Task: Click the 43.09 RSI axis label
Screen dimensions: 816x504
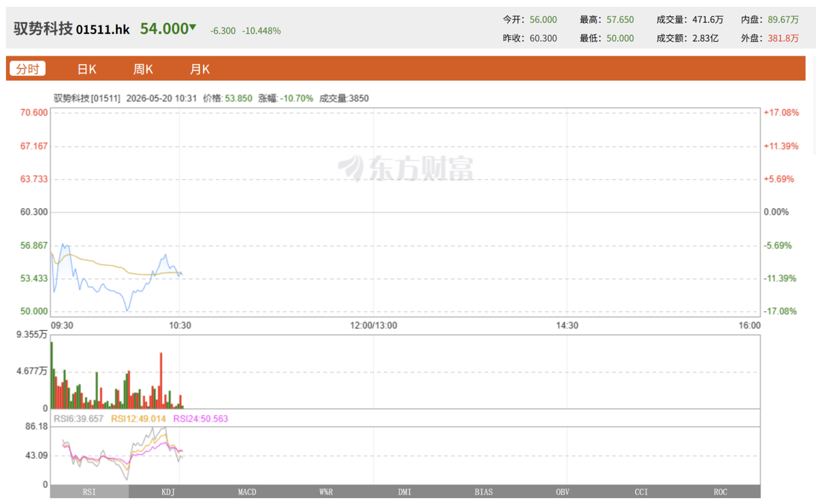Action: coord(36,456)
